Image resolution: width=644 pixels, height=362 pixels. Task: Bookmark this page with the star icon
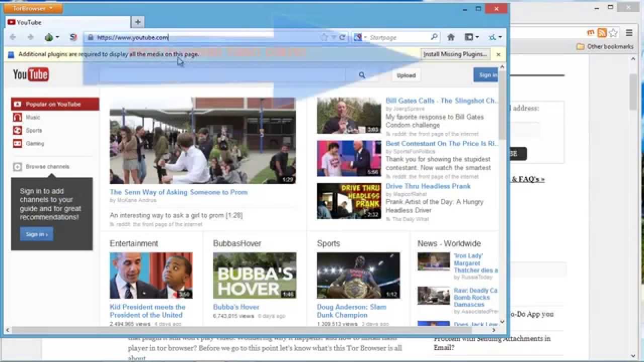pos(325,37)
